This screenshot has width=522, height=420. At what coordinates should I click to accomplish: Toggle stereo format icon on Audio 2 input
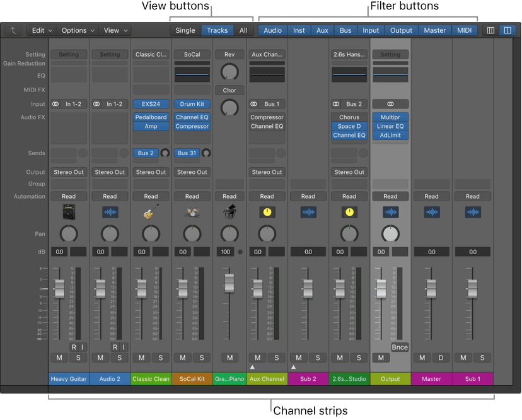(x=96, y=104)
